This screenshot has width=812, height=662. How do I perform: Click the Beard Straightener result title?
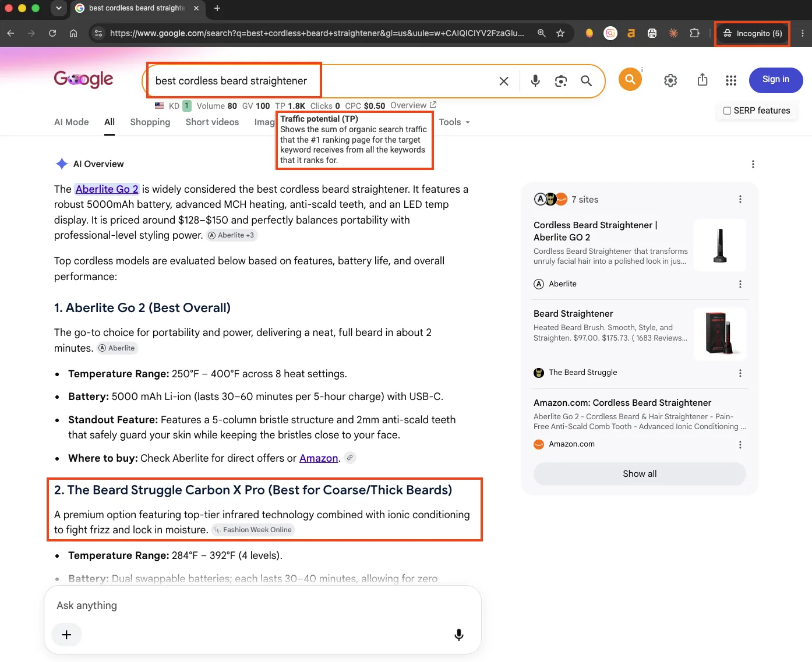click(573, 314)
